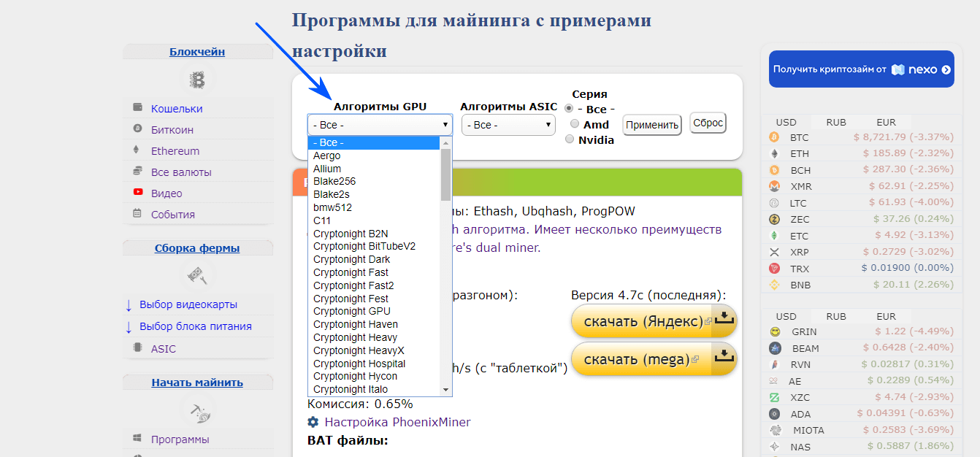Screen dimensions: 980x457
Task: Choose Cryptonight Italo in the list
Action: (375, 389)
